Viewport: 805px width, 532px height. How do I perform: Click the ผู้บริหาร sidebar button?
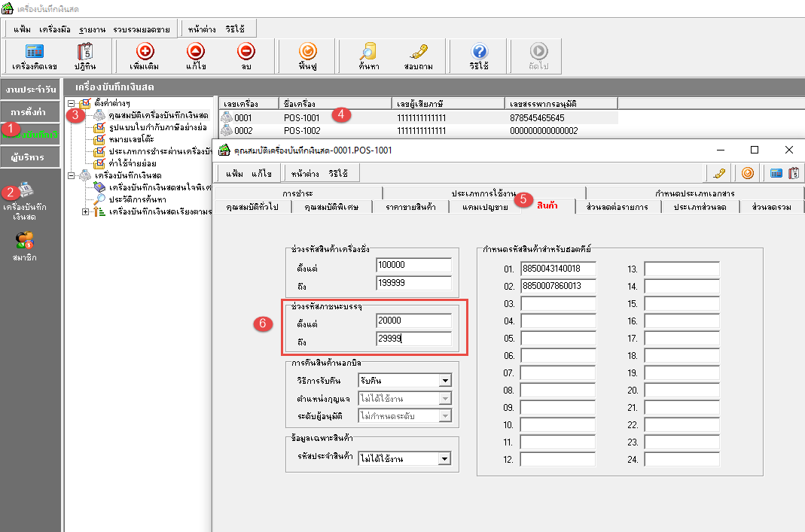click(30, 157)
